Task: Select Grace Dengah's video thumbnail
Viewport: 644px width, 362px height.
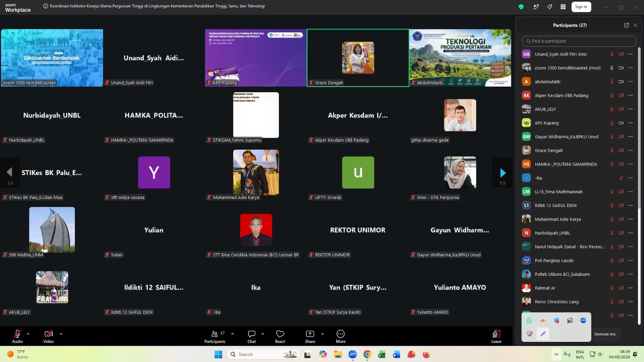Action: click(358, 58)
